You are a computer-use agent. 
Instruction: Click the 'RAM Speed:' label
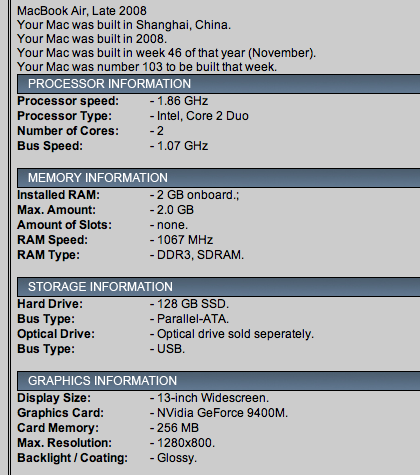[x=53, y=240]
